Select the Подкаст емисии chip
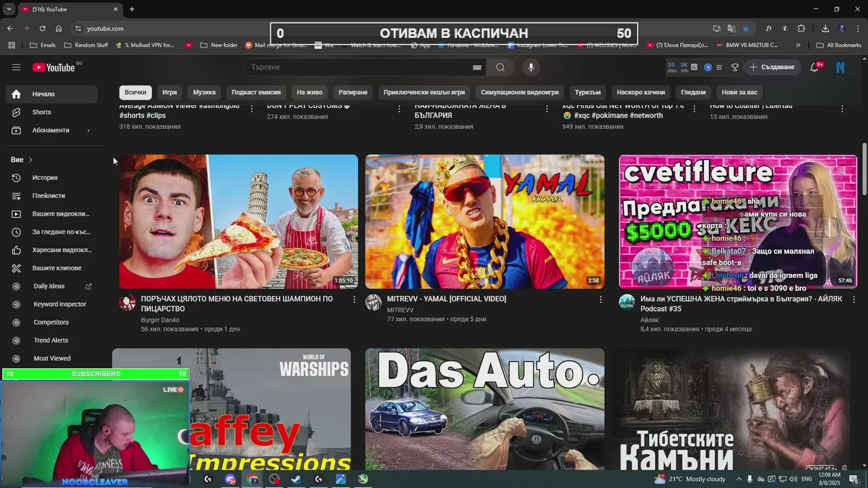The image size is (868, 488). click(x=256, y=92)
